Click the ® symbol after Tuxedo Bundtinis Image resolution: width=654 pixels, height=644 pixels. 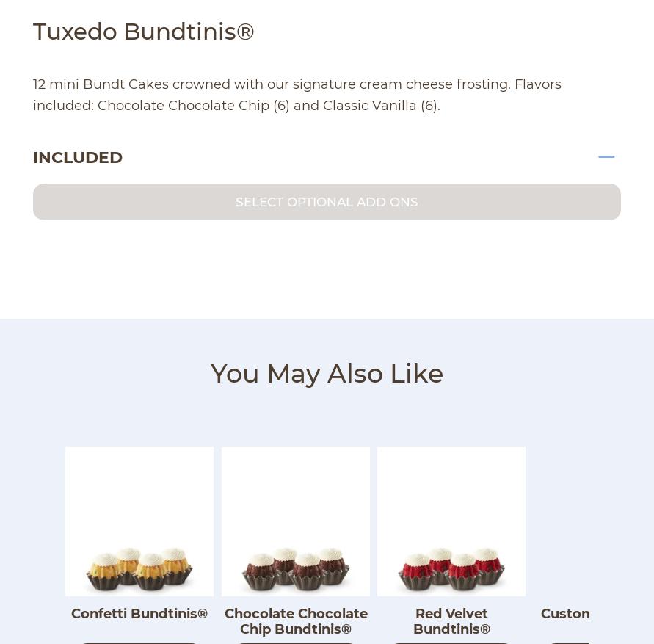(x=246, y=32)
